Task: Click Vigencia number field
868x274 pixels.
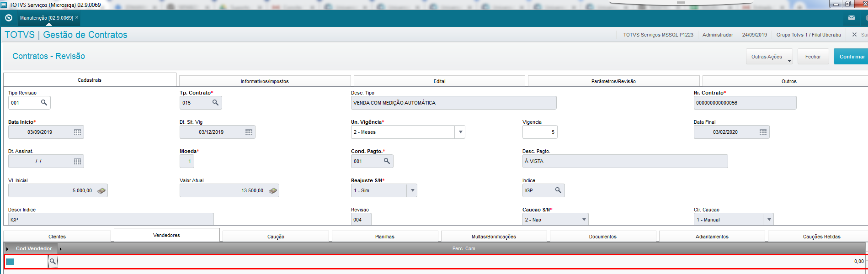Action: (540, 132)
